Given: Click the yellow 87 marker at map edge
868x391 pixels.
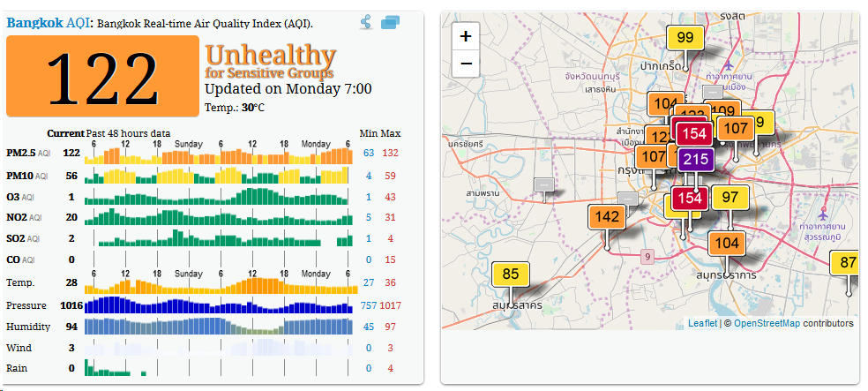Looking at the screenshot, I should [848, 262].
